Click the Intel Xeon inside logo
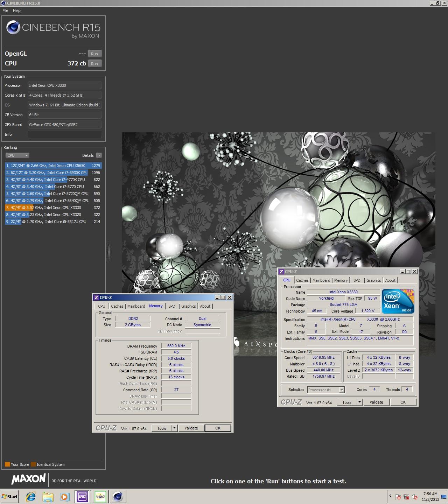 tap(398, 301)
